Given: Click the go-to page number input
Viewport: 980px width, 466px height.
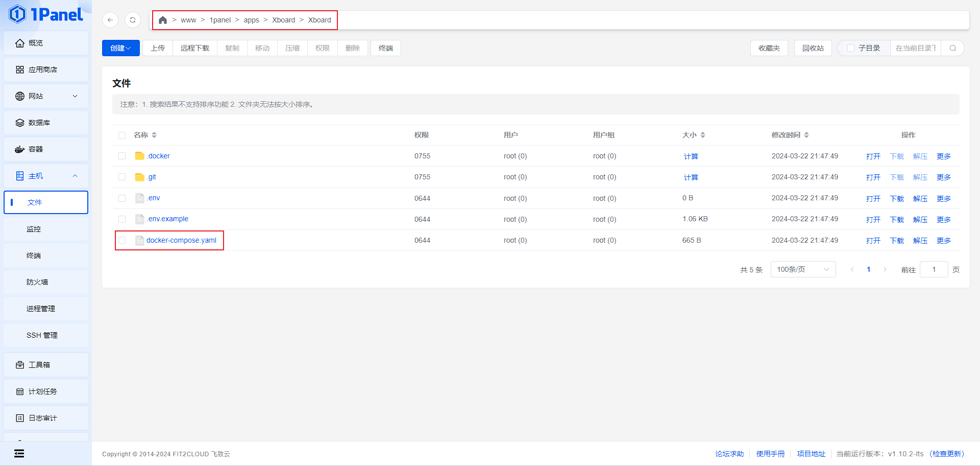Looking at the screenshot, I should (x=934, y=269).
